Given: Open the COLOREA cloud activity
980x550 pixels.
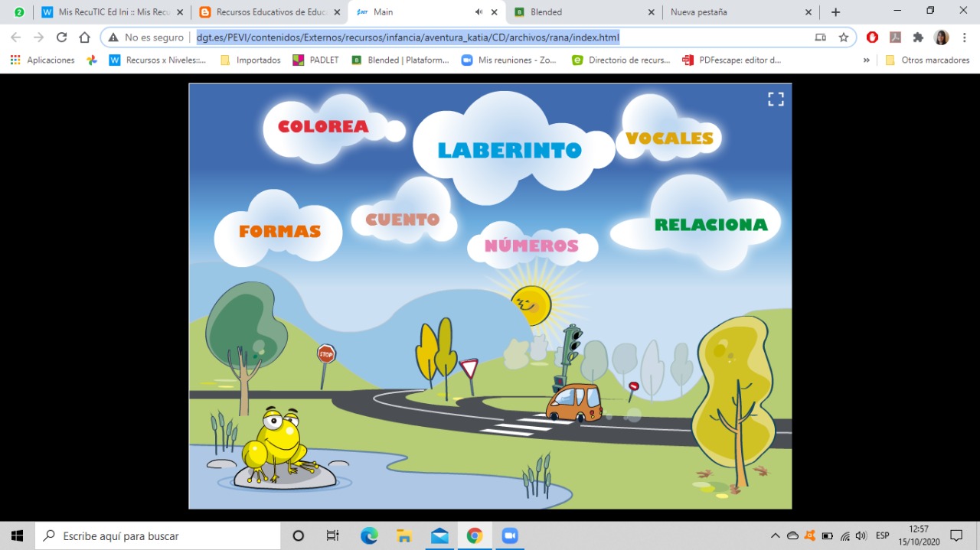Looking at the screenshot, I should point(323,127).
